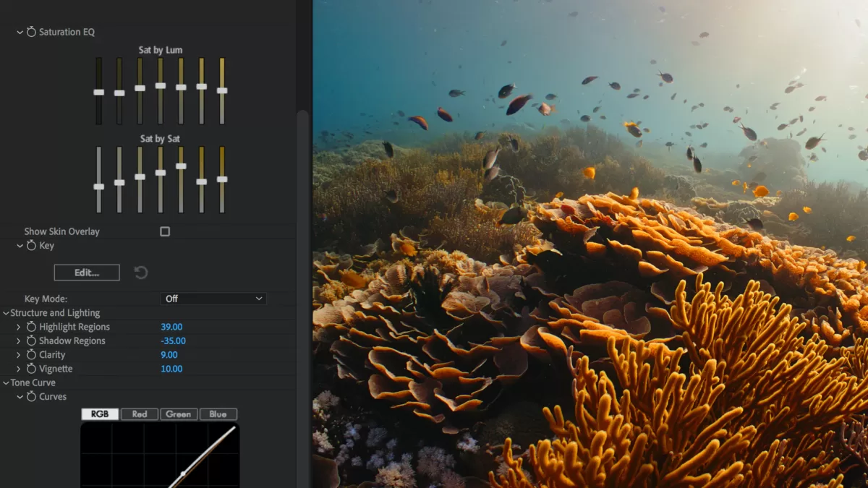The image size is (868, 488).
Task: Toggle the Saturation EQ stopwatch icon
Action: [31, 33]
